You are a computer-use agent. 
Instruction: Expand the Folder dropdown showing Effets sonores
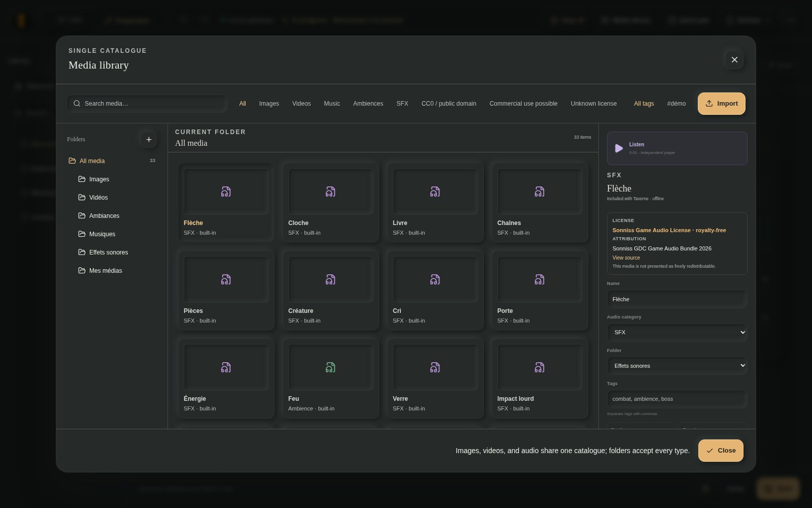point(677,366)
